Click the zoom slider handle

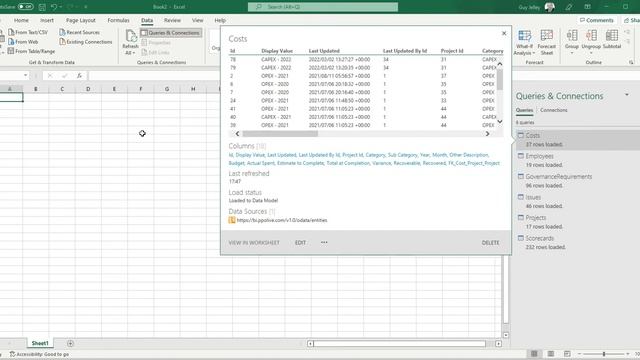[x=604, y=354]
